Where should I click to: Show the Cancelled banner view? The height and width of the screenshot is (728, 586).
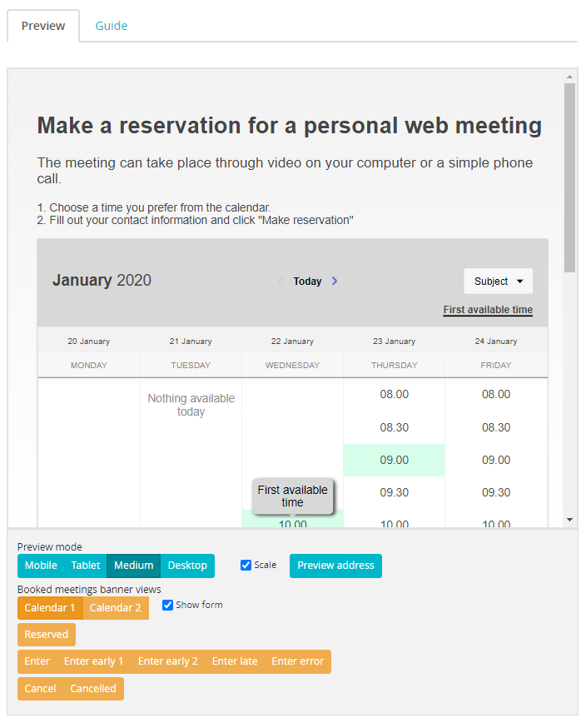(93, 689)
